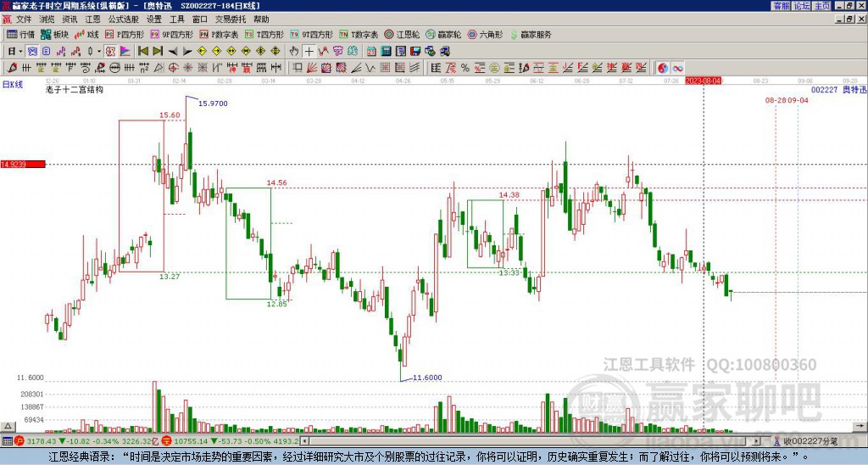Expand the candlestick style dropdown arrow
Image resolution: width=868 pixels, height=465 pixels.
tap(99, 52)
